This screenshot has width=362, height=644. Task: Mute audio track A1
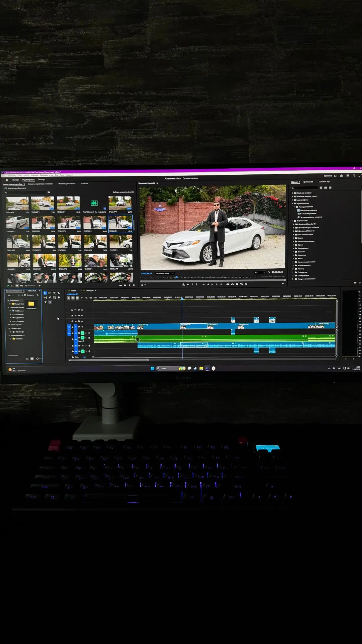[82, 333]
